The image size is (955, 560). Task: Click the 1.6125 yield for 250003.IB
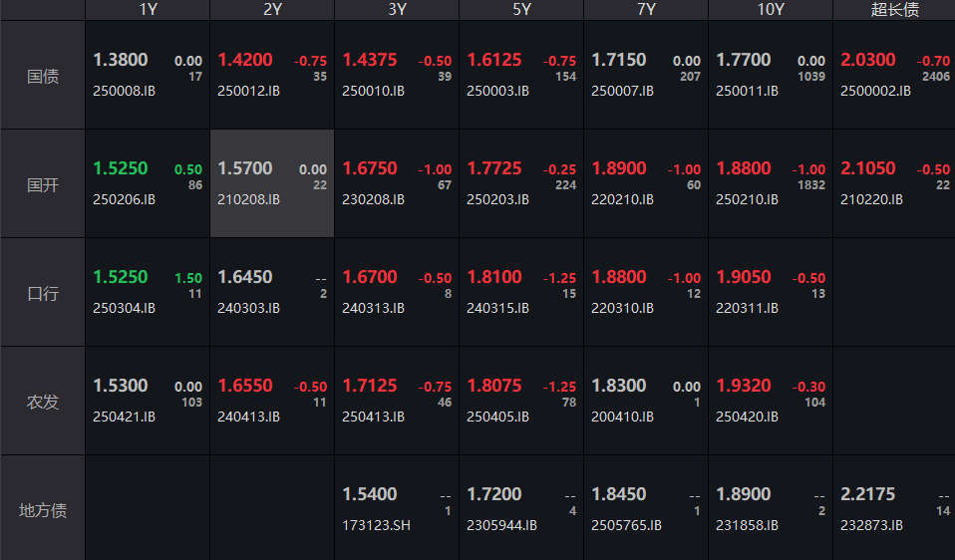tap(494, 60)
